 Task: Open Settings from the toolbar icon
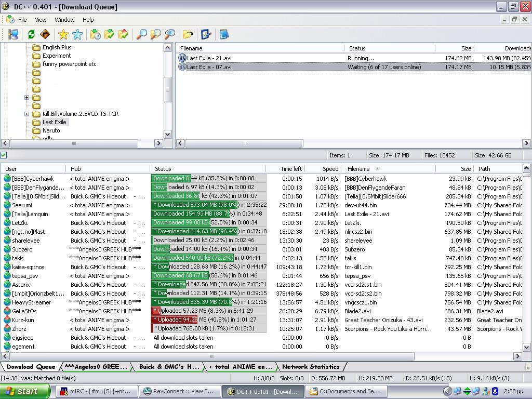(206, 34)
